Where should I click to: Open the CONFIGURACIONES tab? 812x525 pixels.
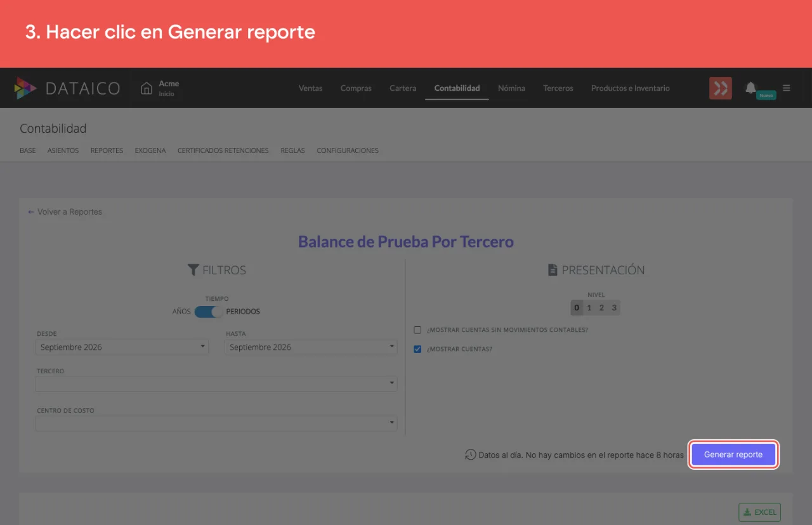pyautogui.click(x=348, y=150)
